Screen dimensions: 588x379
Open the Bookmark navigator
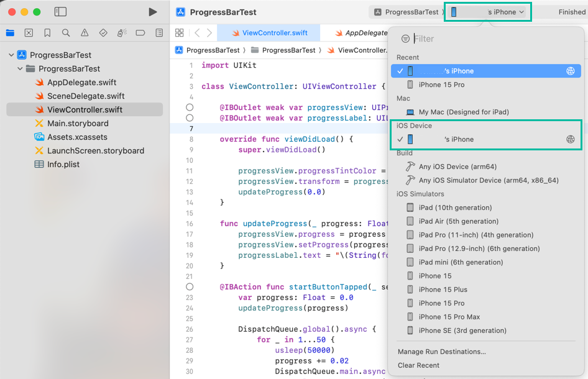[x=47, y=33]
